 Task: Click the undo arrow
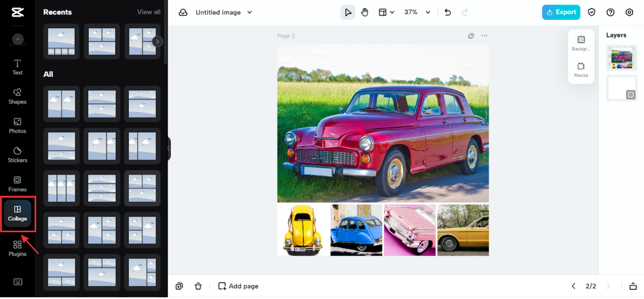click(448, 13)
